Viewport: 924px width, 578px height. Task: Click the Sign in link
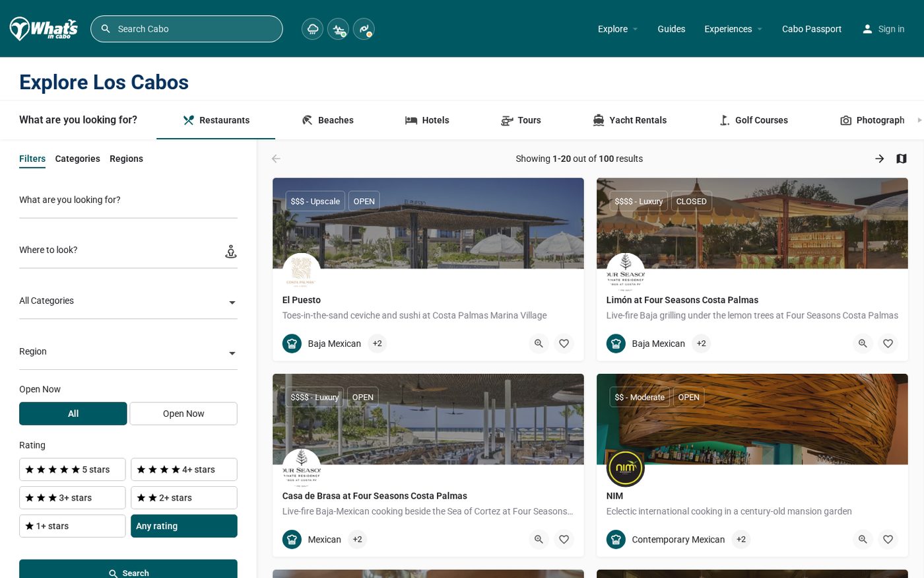884,29
